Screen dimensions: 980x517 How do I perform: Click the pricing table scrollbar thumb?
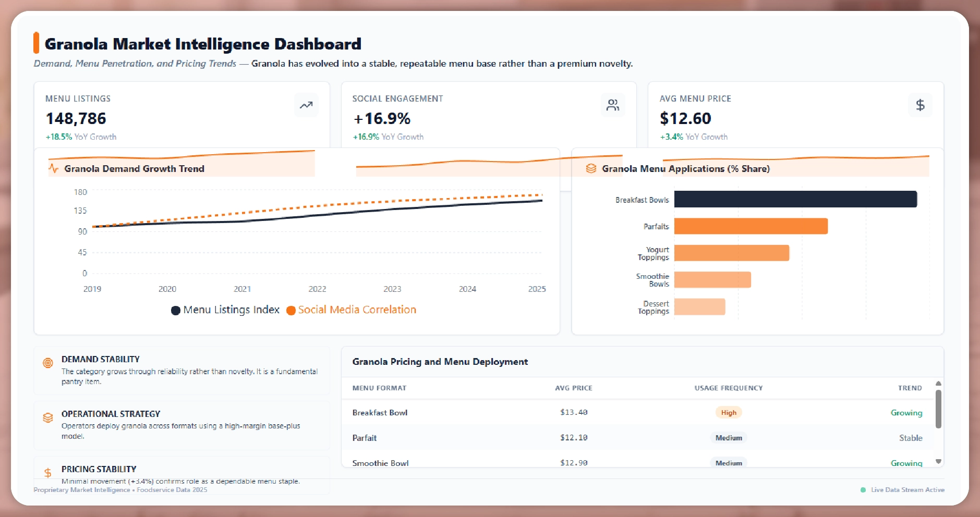[x=938, y=409]
